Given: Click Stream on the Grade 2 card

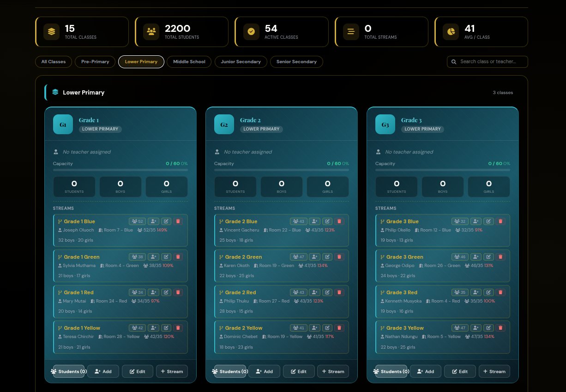Looking at the screenshot, I should click(333, 371).
